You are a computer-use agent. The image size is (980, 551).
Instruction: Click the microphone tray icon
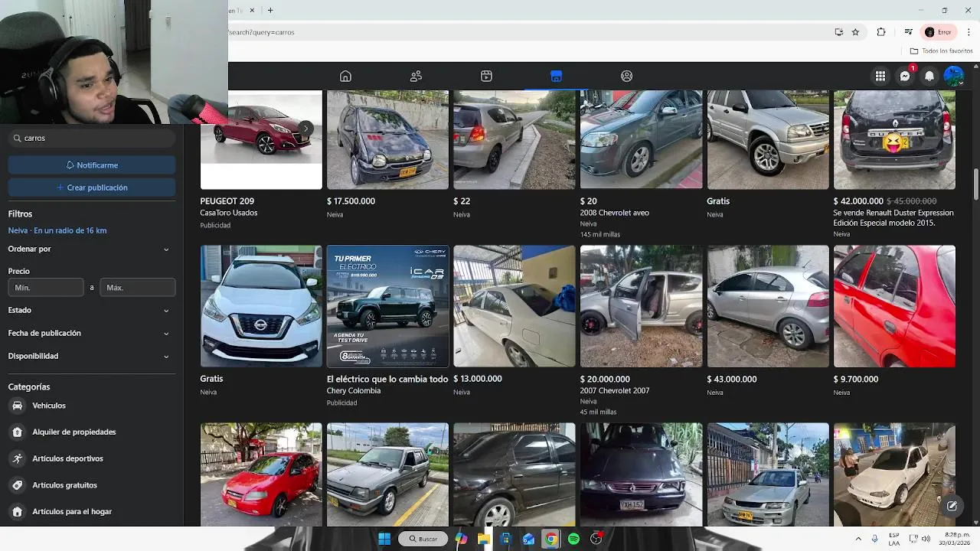(874, 539)
